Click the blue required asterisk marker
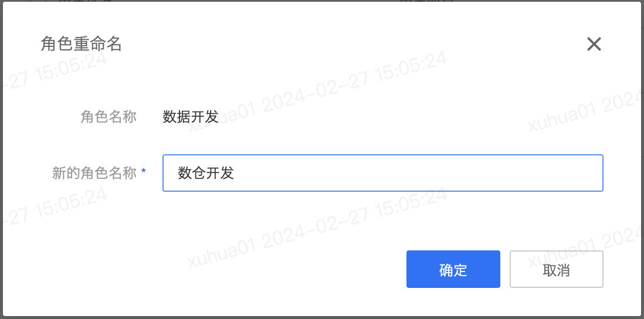 pos(143,172)
